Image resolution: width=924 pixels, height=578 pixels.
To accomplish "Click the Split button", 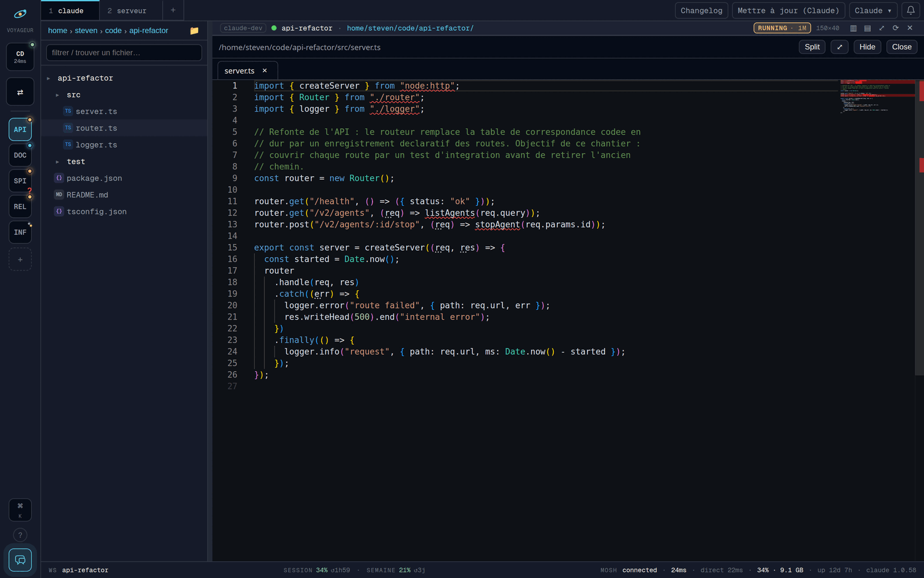I will coord(812,47).
